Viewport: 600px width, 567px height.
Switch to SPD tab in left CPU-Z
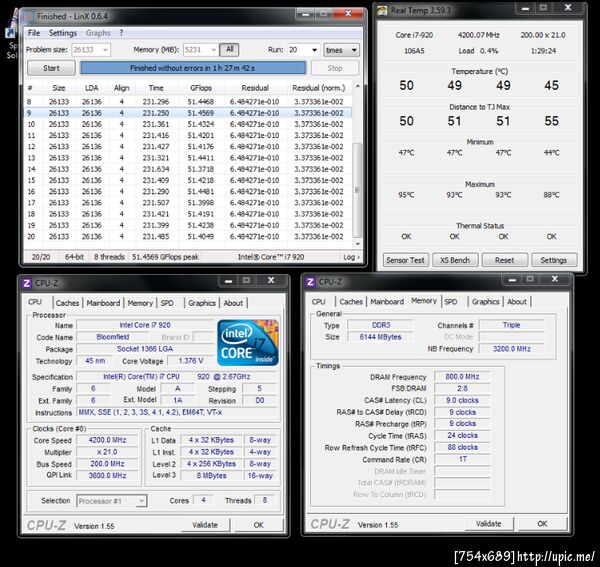click(167, 303)
